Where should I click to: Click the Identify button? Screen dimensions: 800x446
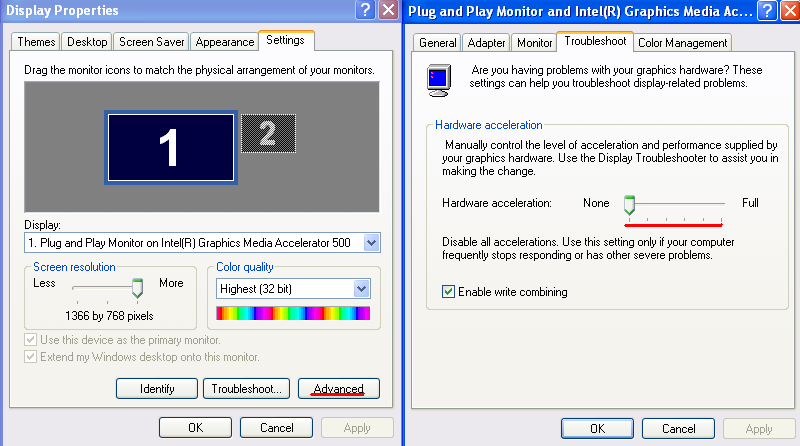pyautogui.click(x=157, y=389)
